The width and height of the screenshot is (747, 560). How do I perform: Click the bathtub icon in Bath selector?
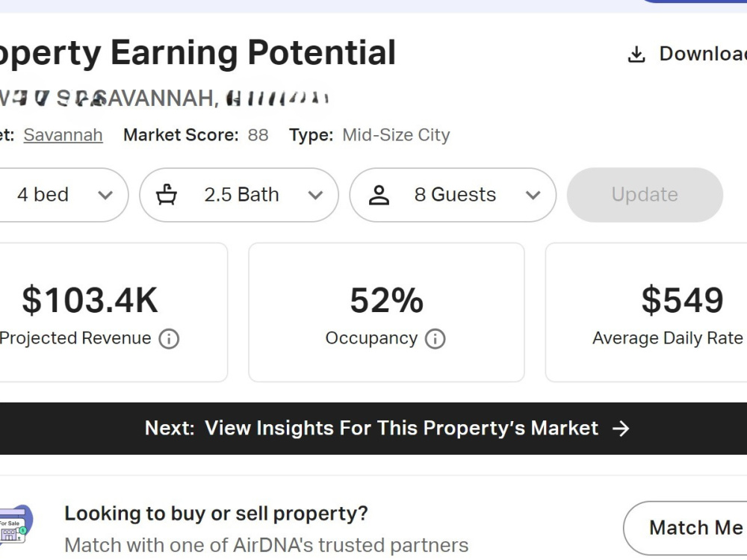click(x=167, y=195)
